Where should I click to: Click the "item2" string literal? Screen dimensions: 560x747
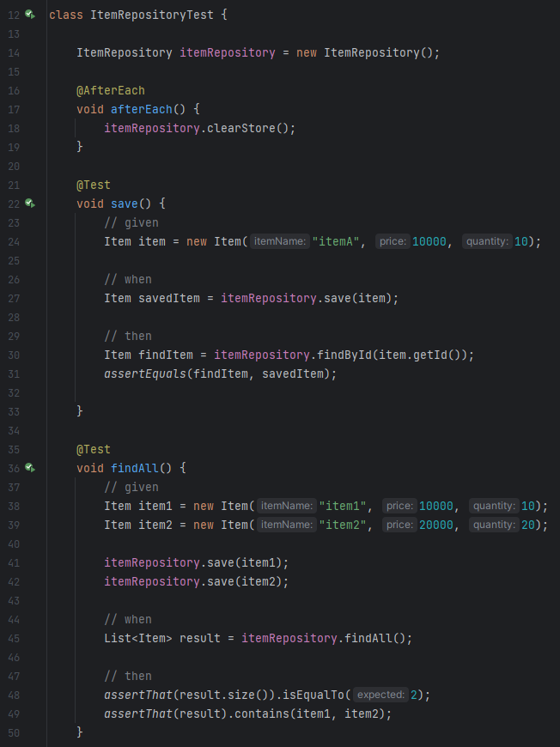342,525
